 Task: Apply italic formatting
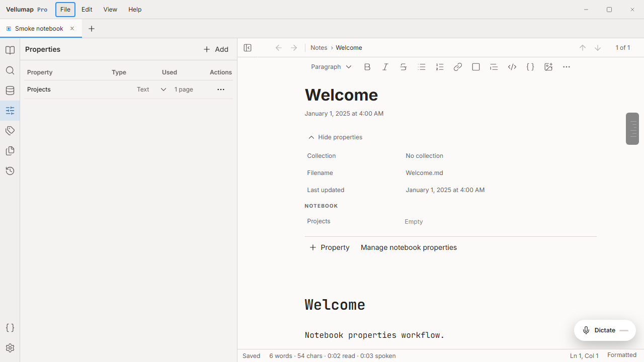pyautogui.click(x=385, y=67)
